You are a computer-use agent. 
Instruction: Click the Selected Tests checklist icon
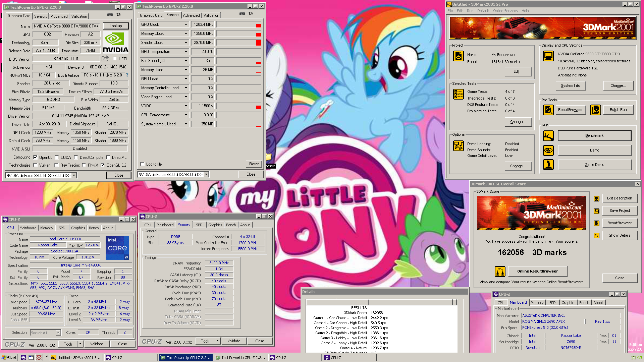click(x=458, y=94)
